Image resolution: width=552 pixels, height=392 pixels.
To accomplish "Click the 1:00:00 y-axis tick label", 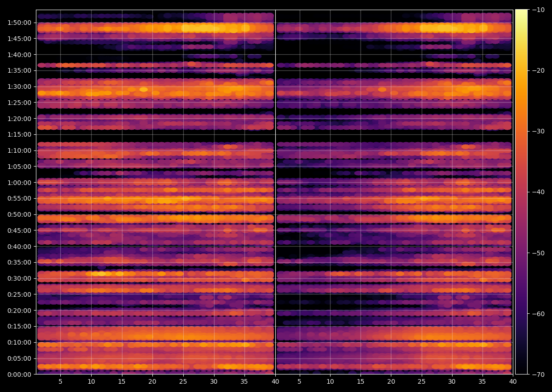I will coord(19,183).
